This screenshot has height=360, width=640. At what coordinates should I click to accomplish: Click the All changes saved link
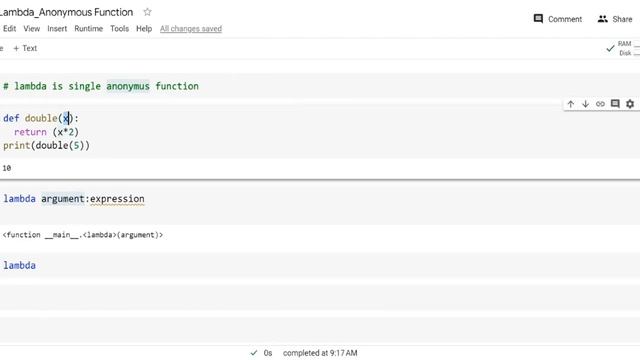click(x=191, y=29)
